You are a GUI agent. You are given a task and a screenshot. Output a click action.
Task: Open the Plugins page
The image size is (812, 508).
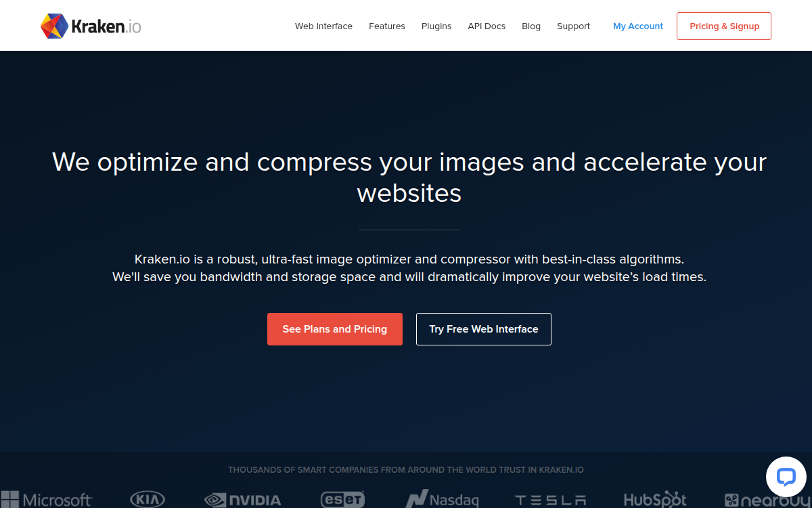click(x=436, y=26)
